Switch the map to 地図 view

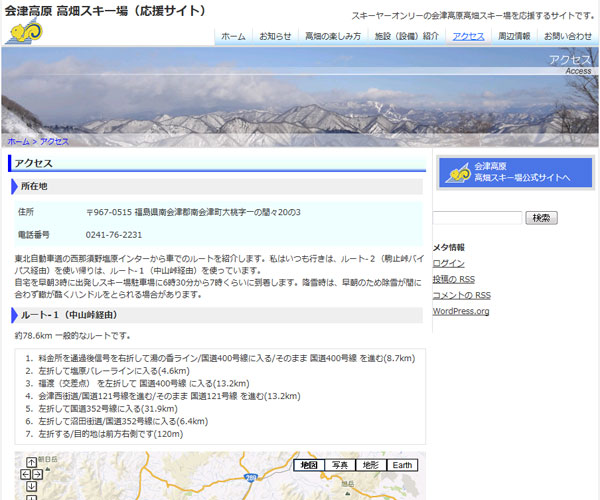click(x=309, y=465)
